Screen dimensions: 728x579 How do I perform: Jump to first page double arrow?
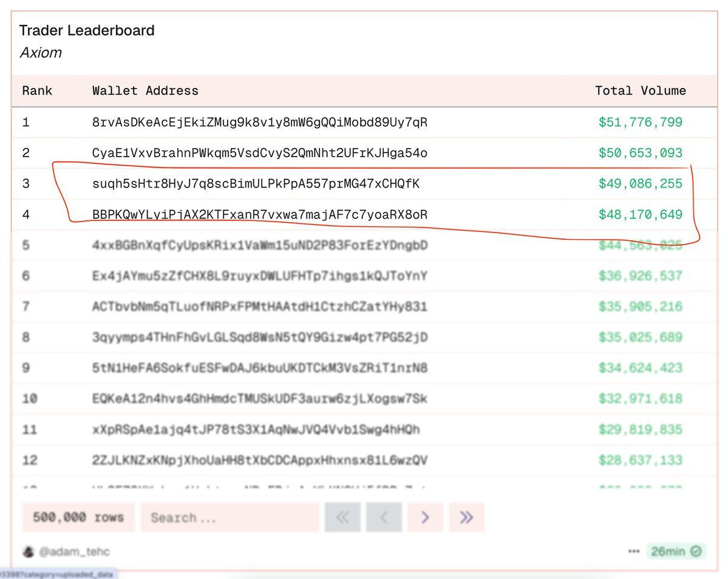click(342, 517)
